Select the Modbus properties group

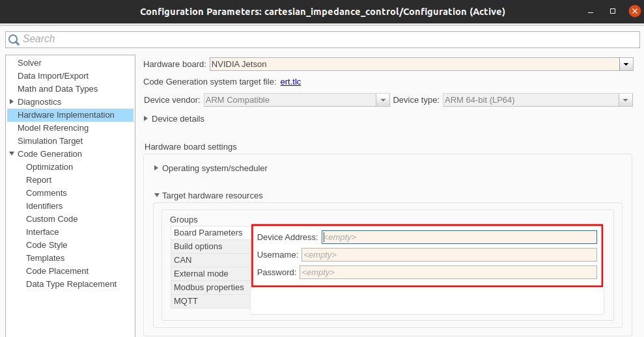click(208, 288)
